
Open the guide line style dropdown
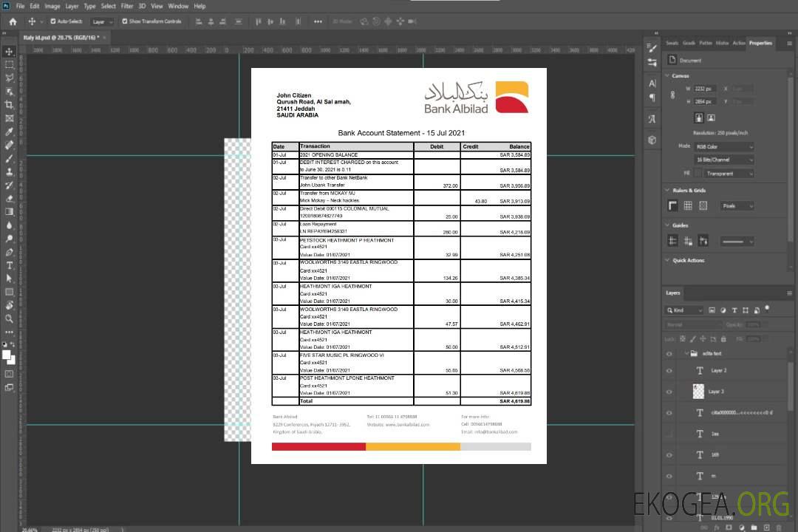(737, 242)
